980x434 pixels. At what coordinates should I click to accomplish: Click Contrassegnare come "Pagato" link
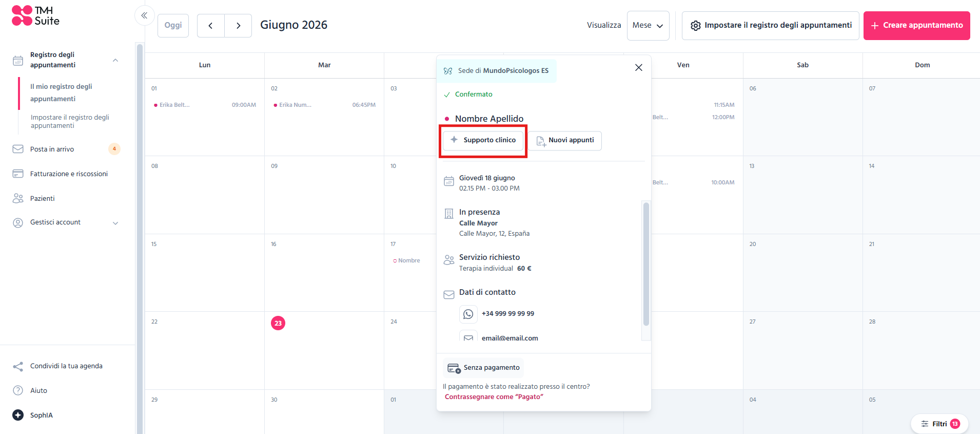494,397
